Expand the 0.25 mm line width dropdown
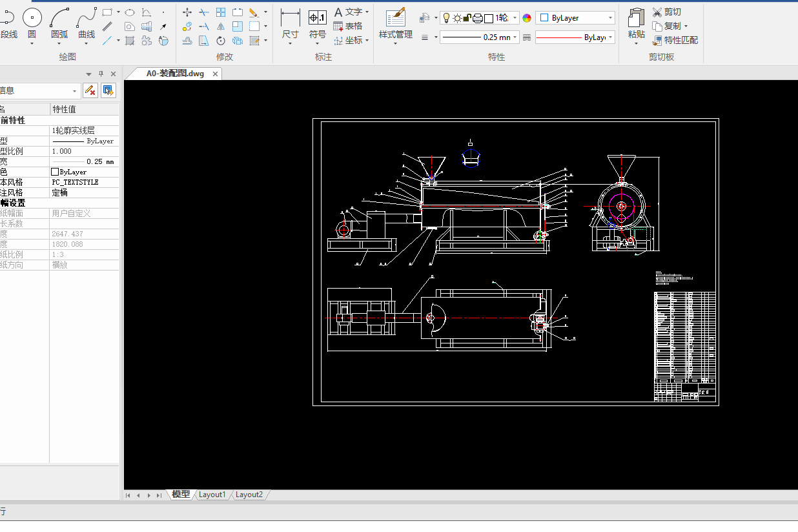This screenshot has height=532, width=798. (515, 37)
